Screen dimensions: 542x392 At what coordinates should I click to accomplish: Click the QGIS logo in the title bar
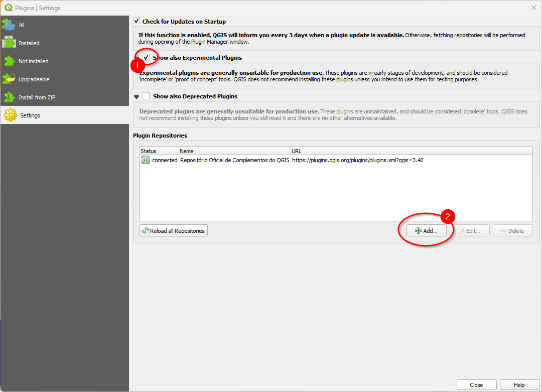[x=9, y=8]
